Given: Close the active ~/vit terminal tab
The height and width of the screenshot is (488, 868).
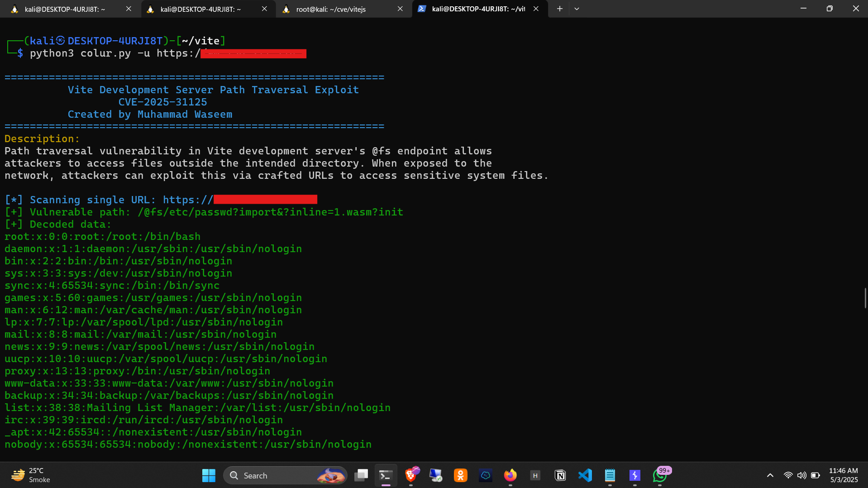Looking at the screenshot, I should (536, 9).
